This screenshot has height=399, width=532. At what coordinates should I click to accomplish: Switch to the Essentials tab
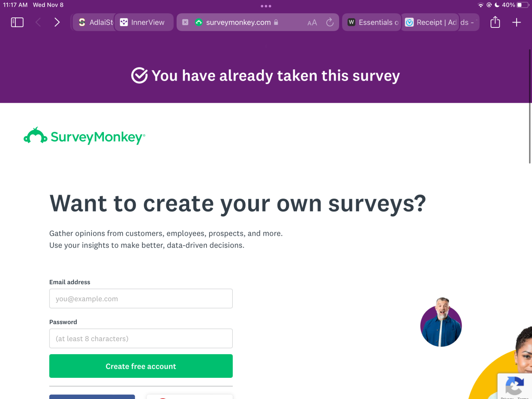pos(373,22)
